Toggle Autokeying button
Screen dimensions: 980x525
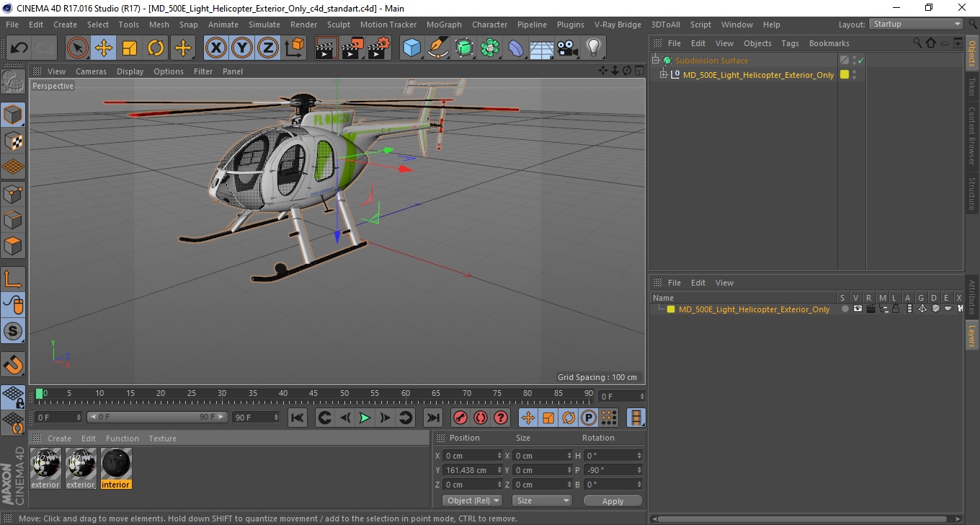click(x=480, y=418)
